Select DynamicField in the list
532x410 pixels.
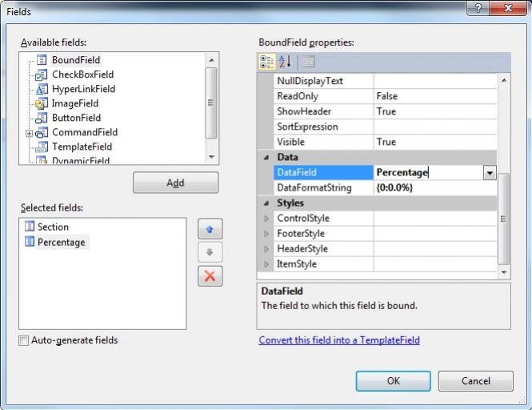pyautogui.click(x=81, y=160)
